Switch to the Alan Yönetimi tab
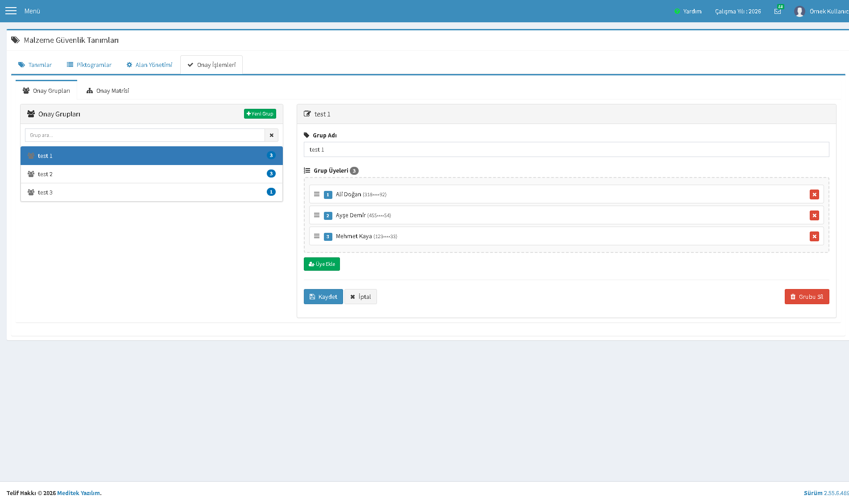Viewport: 849px width, 504px height. click(x=149, y=65)
